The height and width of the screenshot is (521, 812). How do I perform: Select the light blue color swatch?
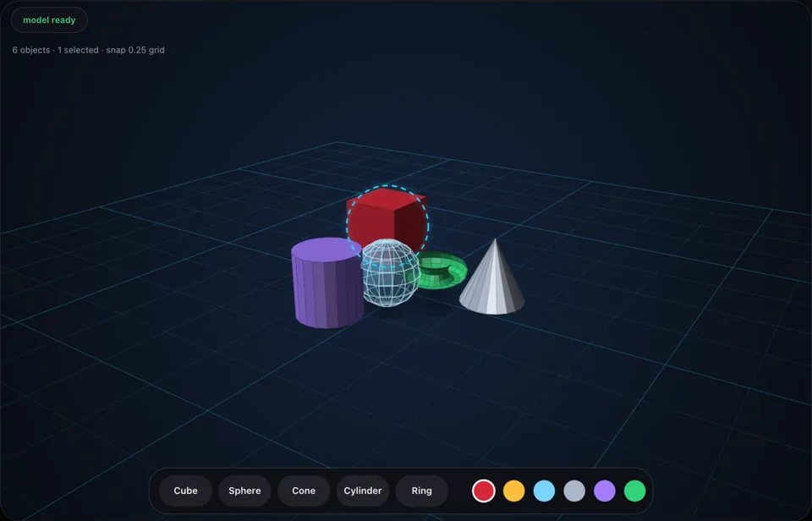tap(544, 491)
